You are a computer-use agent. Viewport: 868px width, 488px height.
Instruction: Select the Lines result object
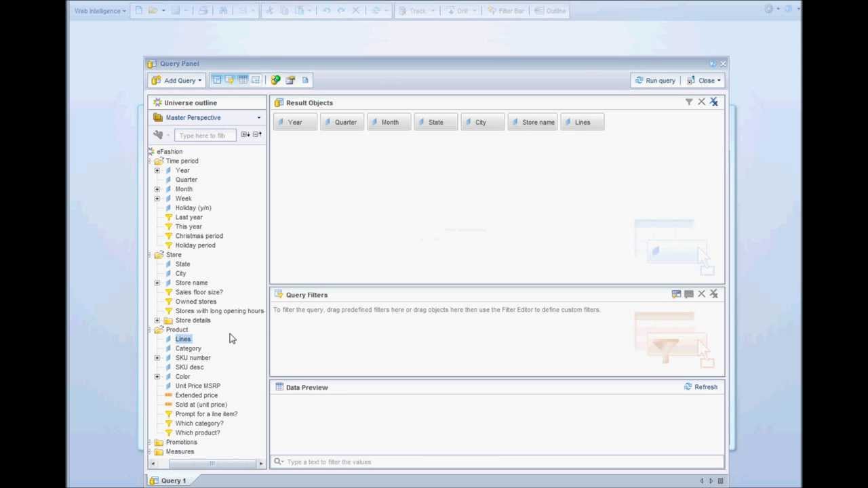click(583, 122)
